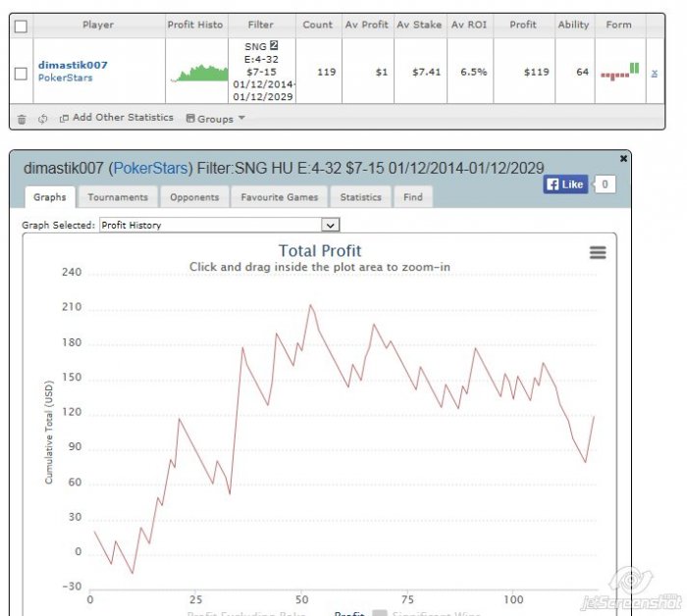Click the green profit history thumbnail
Image resolution: width=687 pixels, height=616 pixels.
(x=199, y=74)
